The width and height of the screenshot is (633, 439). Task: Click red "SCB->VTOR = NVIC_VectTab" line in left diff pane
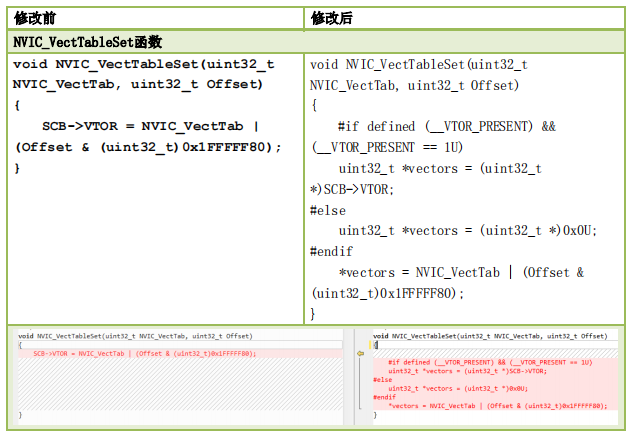click(x=145, y=353)
